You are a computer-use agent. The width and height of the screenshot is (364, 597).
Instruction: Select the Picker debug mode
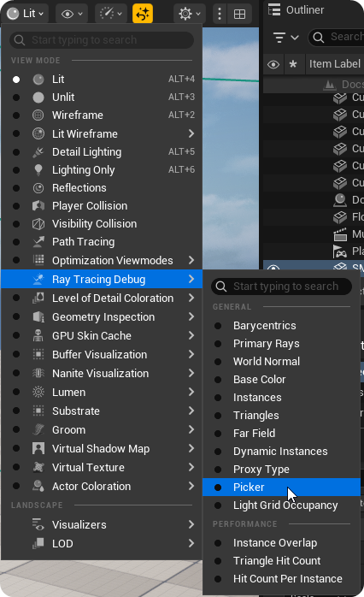coord(281,487)
